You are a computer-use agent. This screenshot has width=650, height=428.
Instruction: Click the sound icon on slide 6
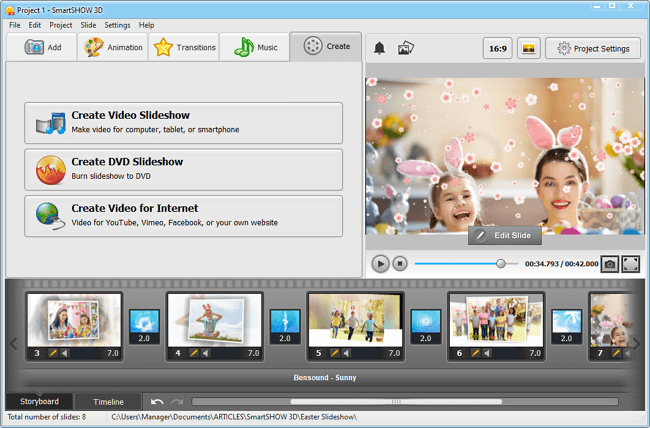click(x=487, y=353)
